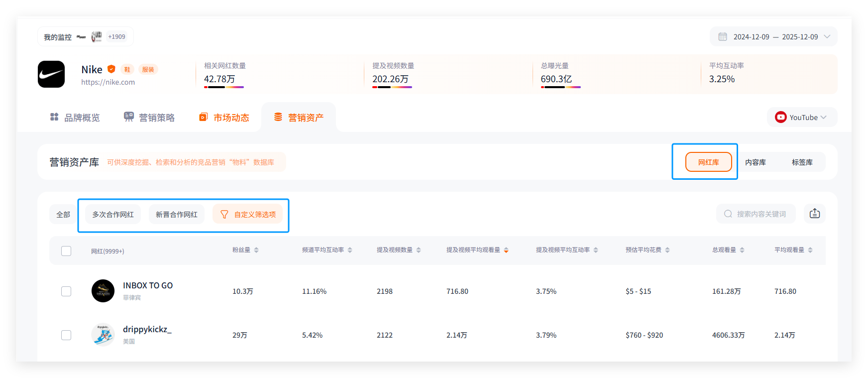Image resolution: width=868 pixels, height=378 pixels.
Task: Click the 搜索内容关键词 search field
Action: tap(760, 214)
